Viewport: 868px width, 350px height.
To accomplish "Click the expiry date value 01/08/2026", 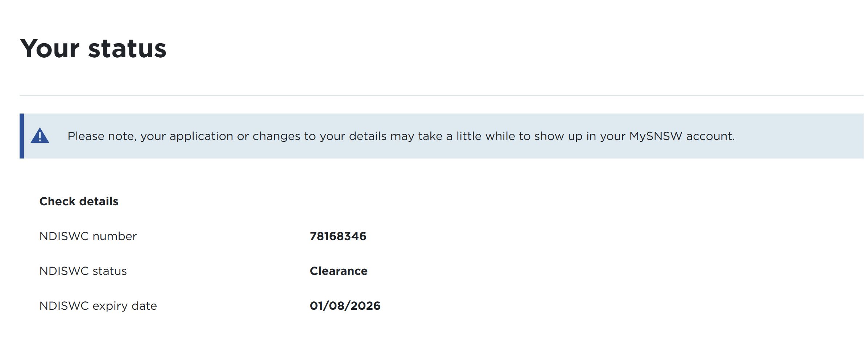I will click(x=345, y=306).
